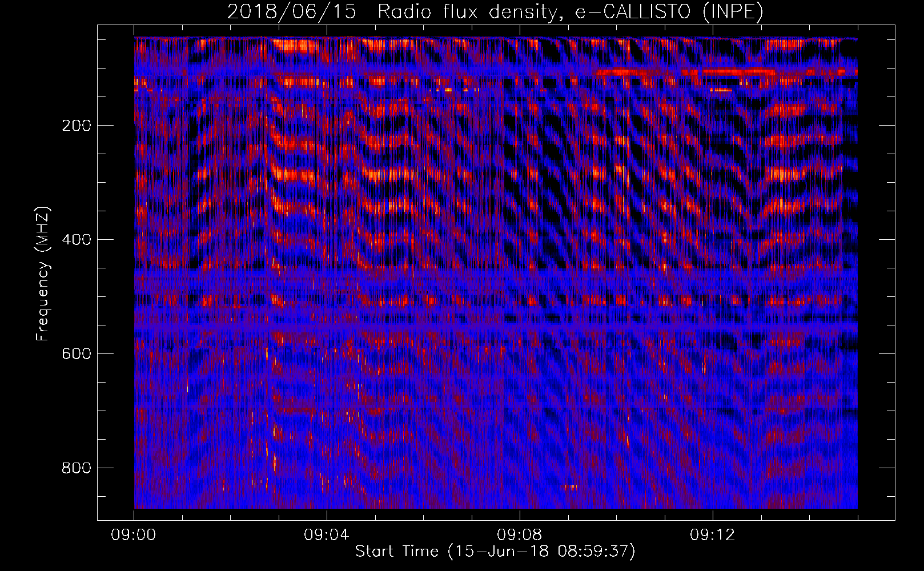Click the 09:00 time tick label
Image resolution: width=924 pixels, height=571 pixels.
point(134,535)
